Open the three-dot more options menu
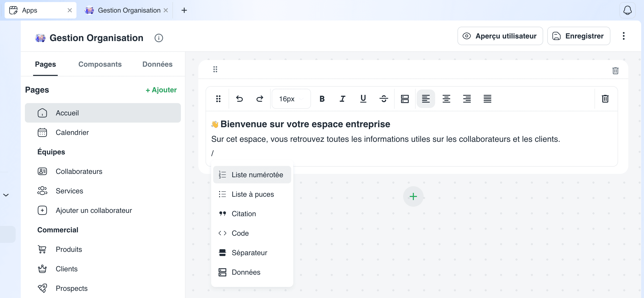 pos(624,36)
